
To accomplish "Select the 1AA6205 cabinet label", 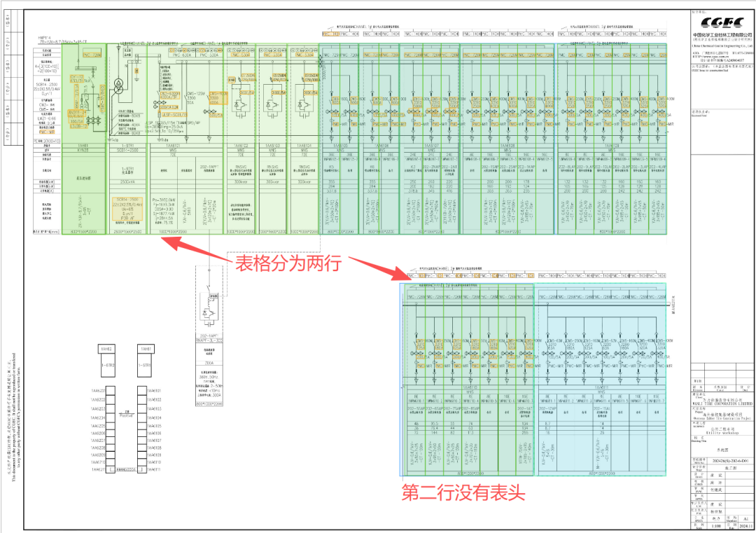I will tap(98, 426).
